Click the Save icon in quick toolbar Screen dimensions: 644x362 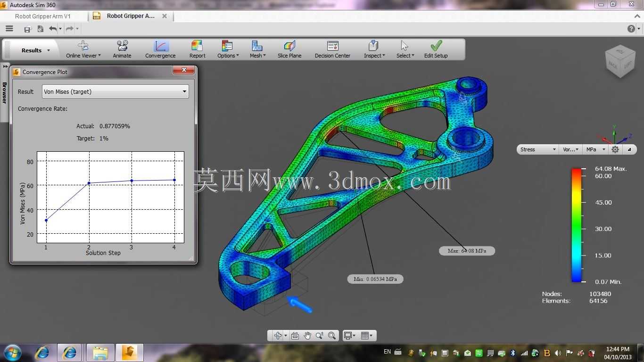tap(27, 29)
